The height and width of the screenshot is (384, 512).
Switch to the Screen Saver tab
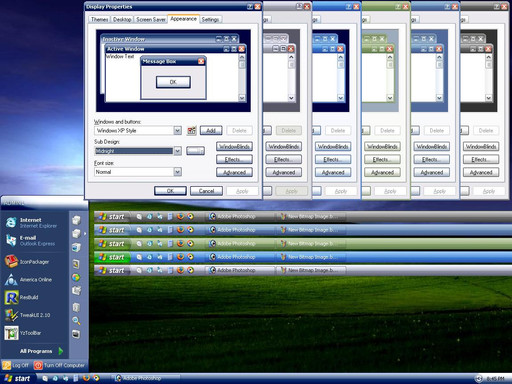[151, 19]
